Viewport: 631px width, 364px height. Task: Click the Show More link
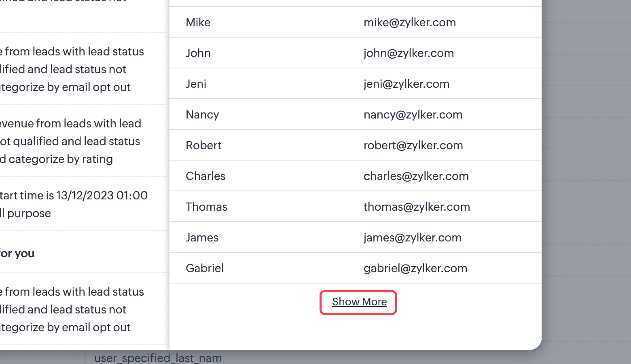pos(359,302)
